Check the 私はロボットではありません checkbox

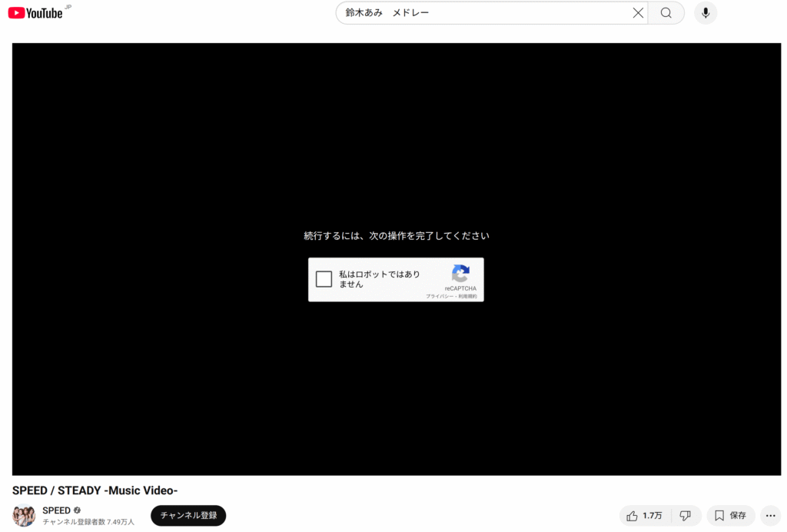(324, 279)
